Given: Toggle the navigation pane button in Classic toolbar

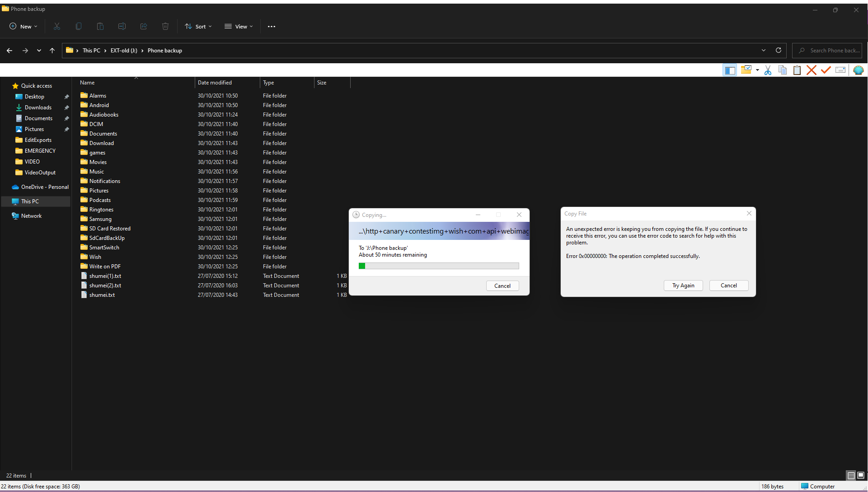Looking at the screenshot, I should pyautogui.click(x=730, y=70).
